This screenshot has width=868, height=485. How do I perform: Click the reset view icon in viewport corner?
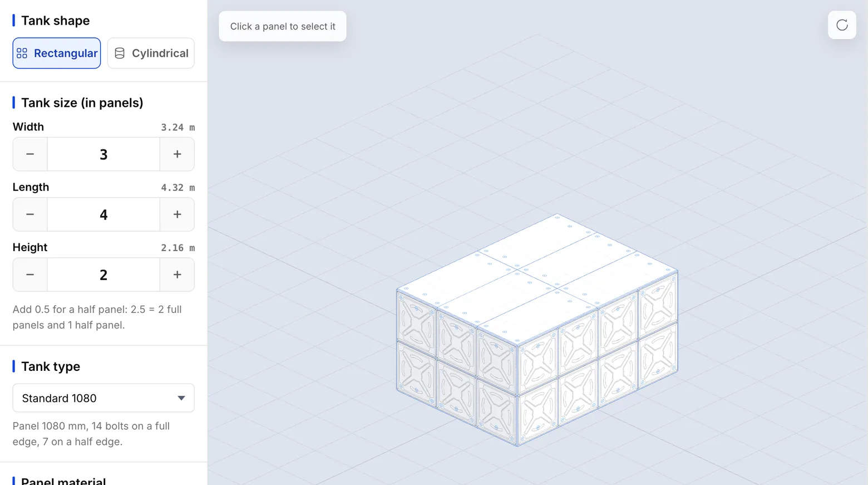click(x=842, y=25)
